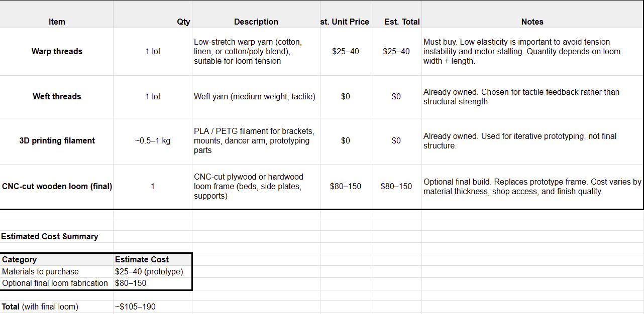644x314 pixels.
Task: Click the CNC-cut wooden loom item cell
Action: (57, 186)
